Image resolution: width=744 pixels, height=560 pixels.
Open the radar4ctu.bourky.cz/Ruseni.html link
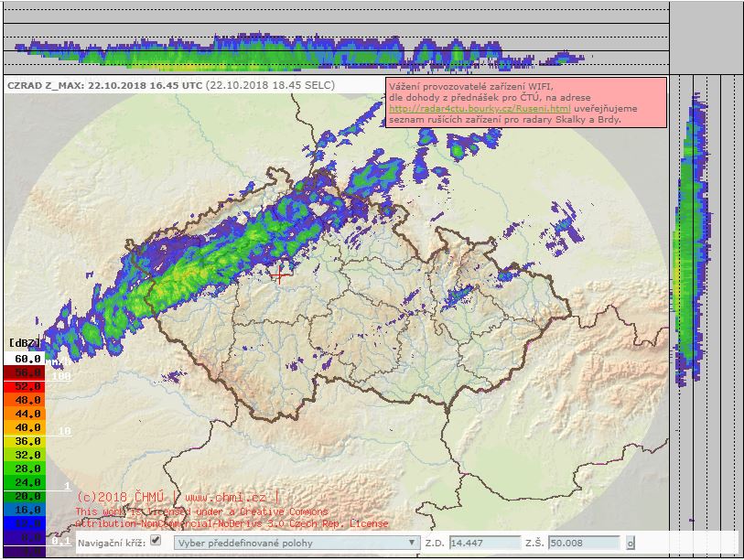tap(480, 108)
